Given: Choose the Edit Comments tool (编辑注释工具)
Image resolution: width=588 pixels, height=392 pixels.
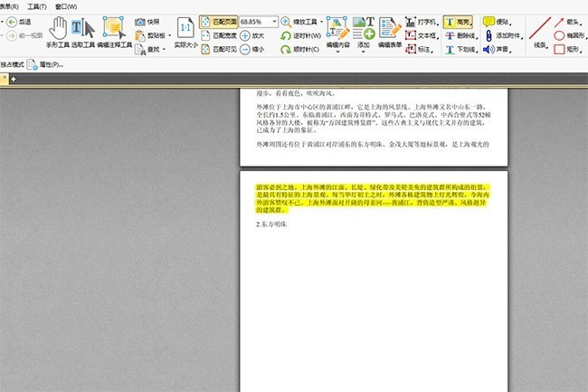Looking at the screenshot, I should (114, 33).
